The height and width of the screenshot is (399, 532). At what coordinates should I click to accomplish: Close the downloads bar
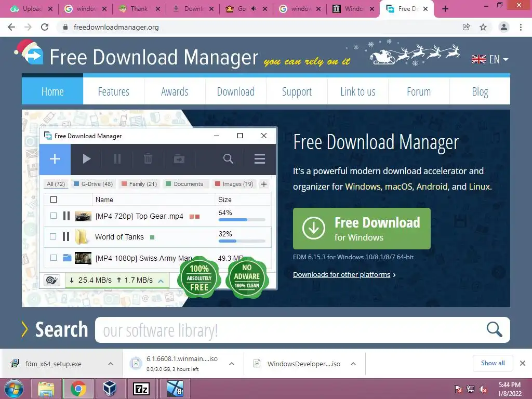523,363
